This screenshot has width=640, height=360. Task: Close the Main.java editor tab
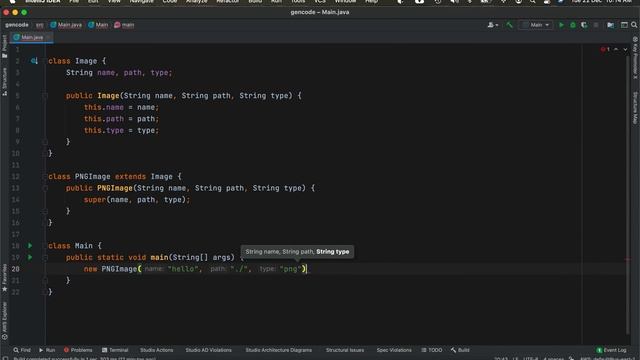[x=48, y=37]
